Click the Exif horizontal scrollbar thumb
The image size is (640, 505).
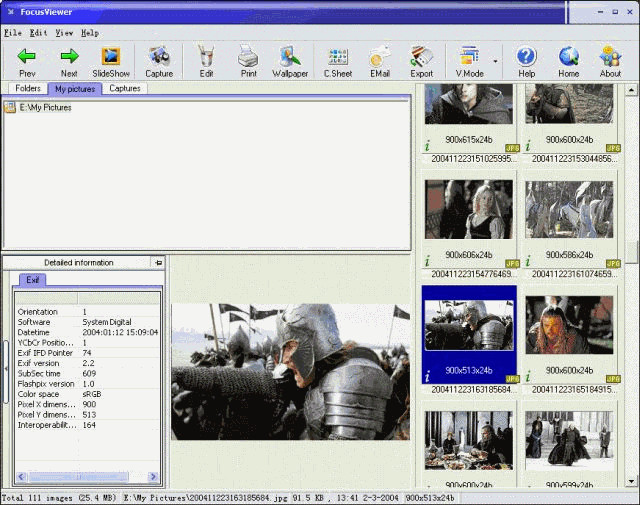[x=78, y=477]
